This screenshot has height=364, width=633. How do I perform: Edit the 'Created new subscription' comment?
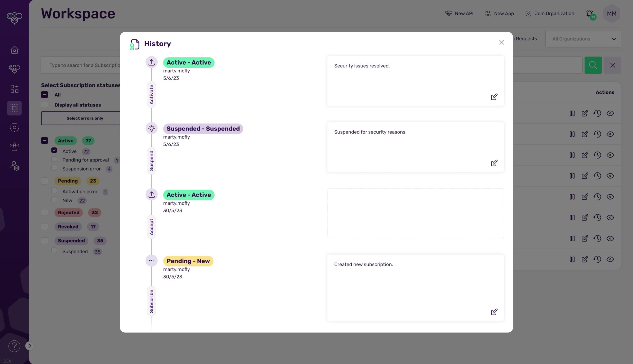tap(494, 312)
